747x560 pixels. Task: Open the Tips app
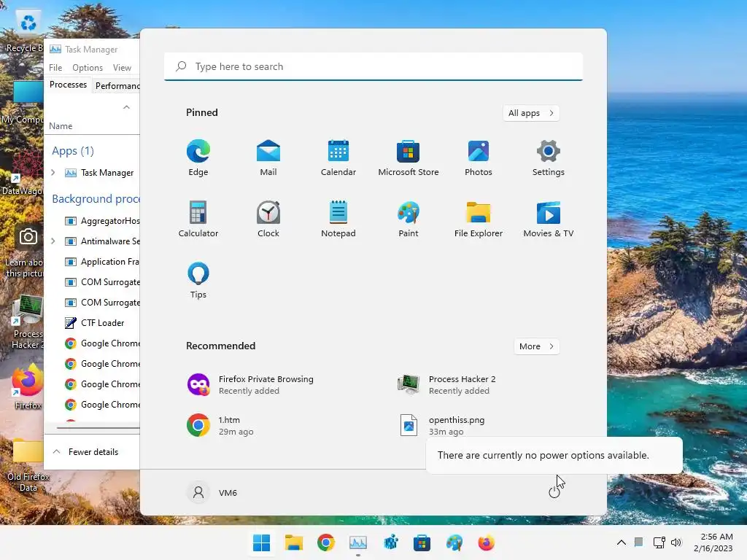(198, 281)
